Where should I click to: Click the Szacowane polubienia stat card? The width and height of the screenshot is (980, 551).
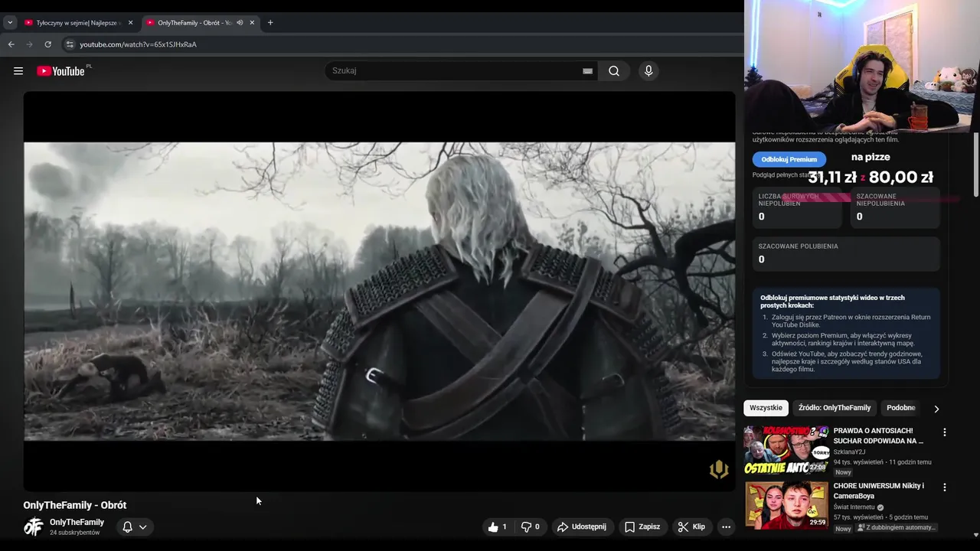[x=846, y=253]
